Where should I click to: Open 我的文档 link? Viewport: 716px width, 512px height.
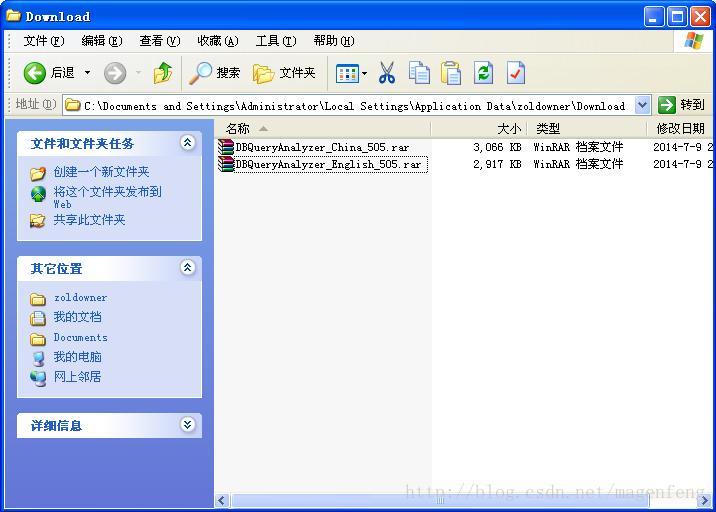(x=77, y=317)
